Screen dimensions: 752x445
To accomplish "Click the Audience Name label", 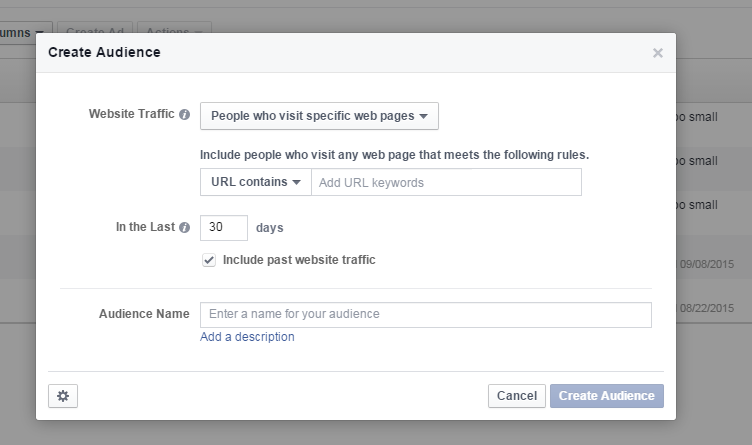I will 144,314.
